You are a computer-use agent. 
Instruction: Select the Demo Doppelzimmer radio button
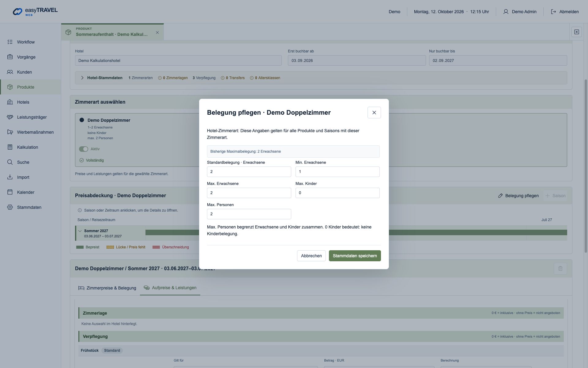[82, 120]
